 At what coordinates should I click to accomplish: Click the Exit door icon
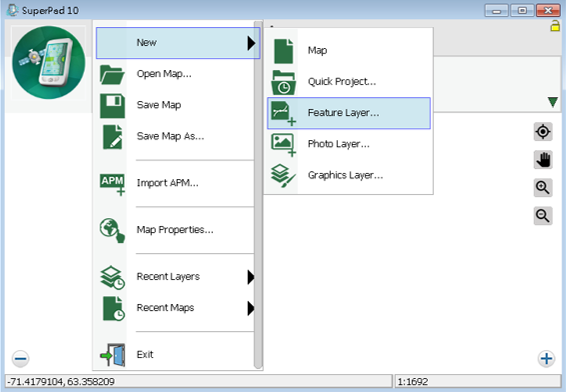click(112, 355)
